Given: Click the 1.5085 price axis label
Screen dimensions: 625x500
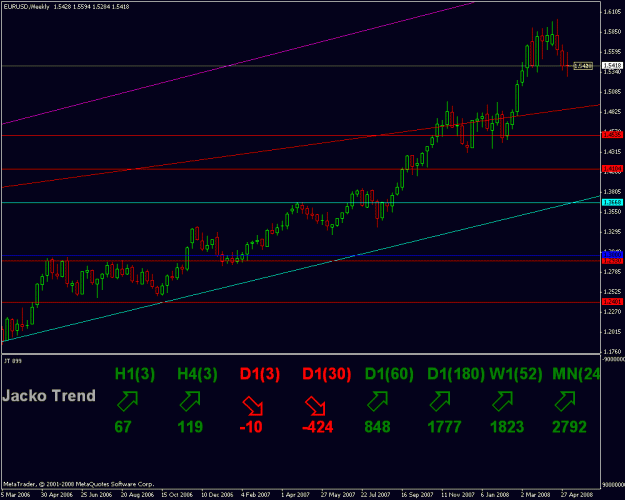Looking at the screenshot, I should (x=613, y=92).
